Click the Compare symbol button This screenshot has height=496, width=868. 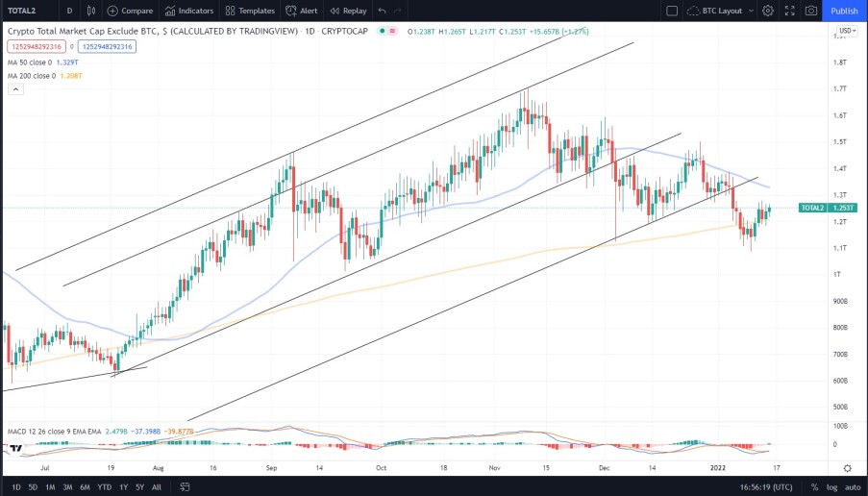click(x=130, y=11)
